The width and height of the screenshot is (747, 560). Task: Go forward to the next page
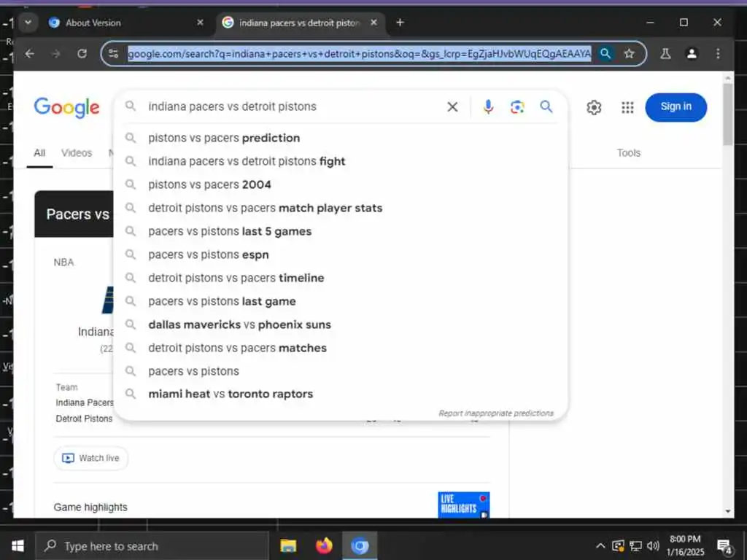55,54
